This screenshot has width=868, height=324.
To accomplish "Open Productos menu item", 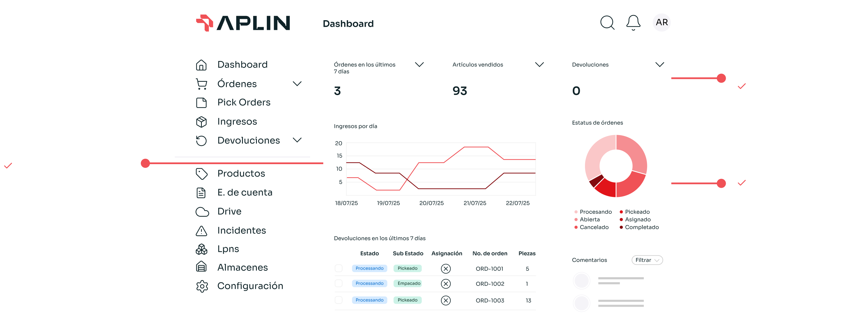I will click(x=241, y=174).
